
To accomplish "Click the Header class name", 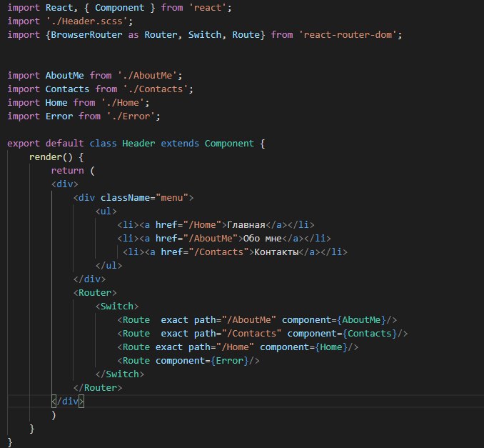I will pos(138,144).
